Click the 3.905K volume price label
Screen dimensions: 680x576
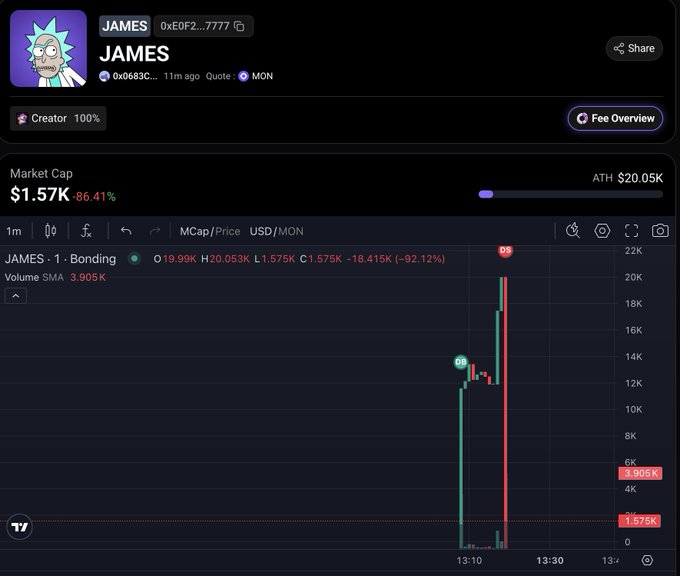[x=641, y=473]
